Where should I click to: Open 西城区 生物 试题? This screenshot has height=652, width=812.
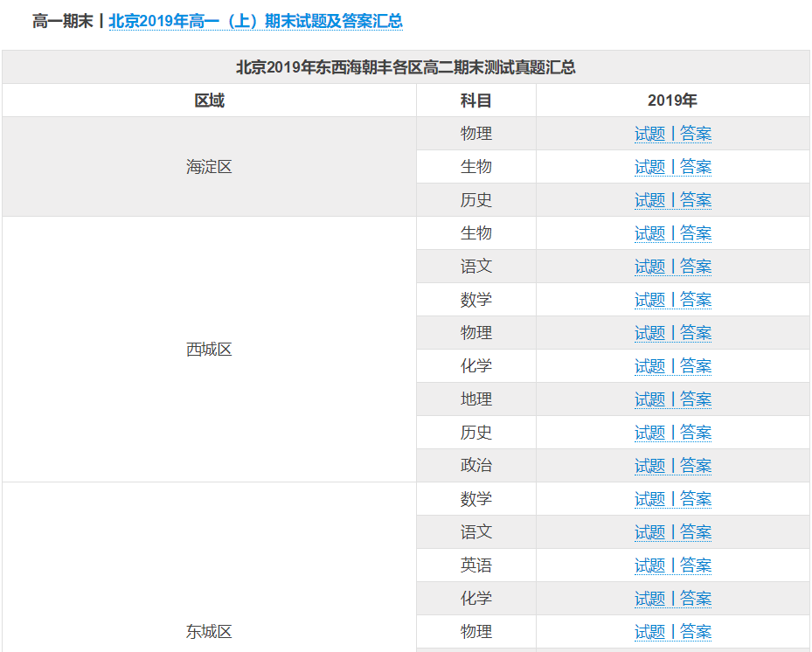pyautogui.click(x=650, y=232)
